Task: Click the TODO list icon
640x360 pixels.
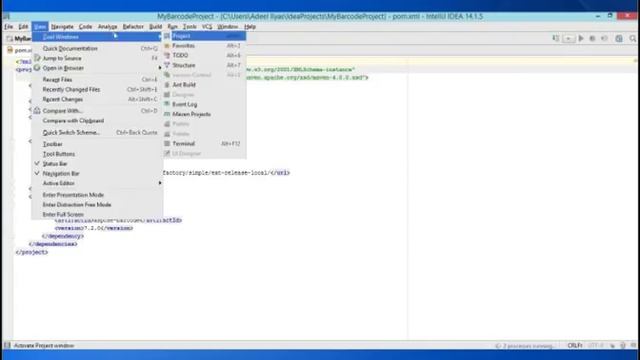Action: pos(167,56)
